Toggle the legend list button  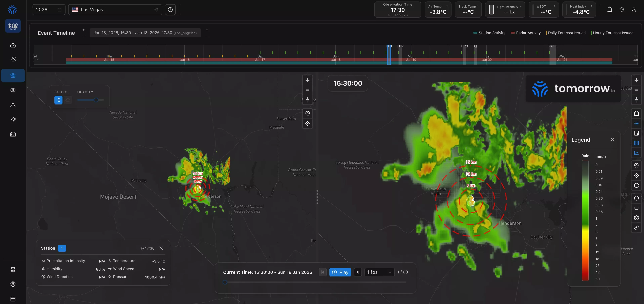pos(636,123)
